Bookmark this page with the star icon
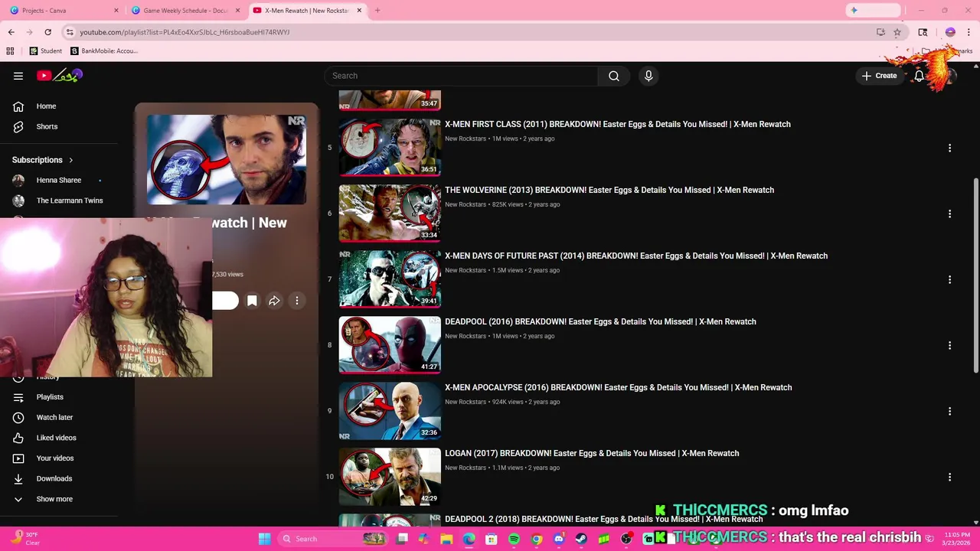The width and height of the screenshot is (980, 551). coord(897,32)
